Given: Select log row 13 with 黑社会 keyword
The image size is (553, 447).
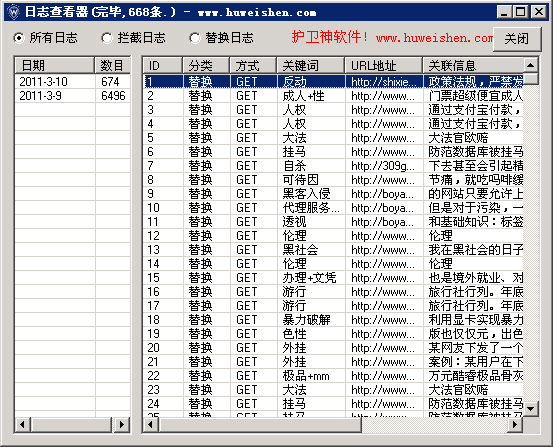Looking at the screenshot, I should 333,250.
